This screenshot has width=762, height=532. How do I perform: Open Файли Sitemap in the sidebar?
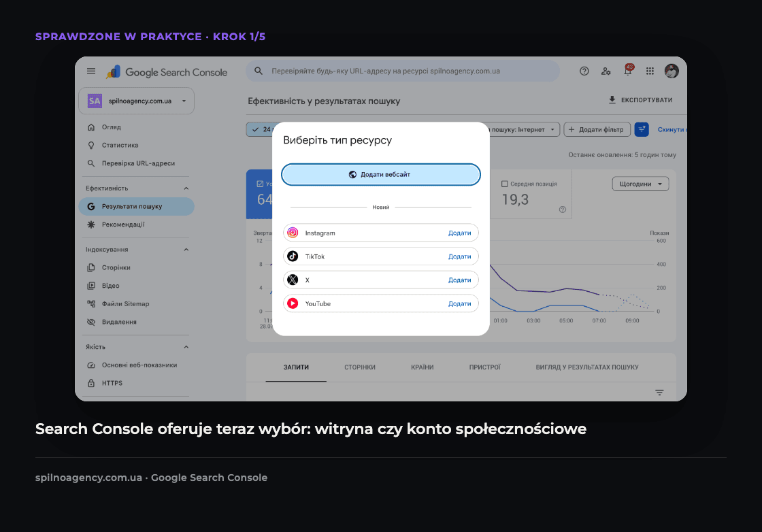[x=136, y=303]
